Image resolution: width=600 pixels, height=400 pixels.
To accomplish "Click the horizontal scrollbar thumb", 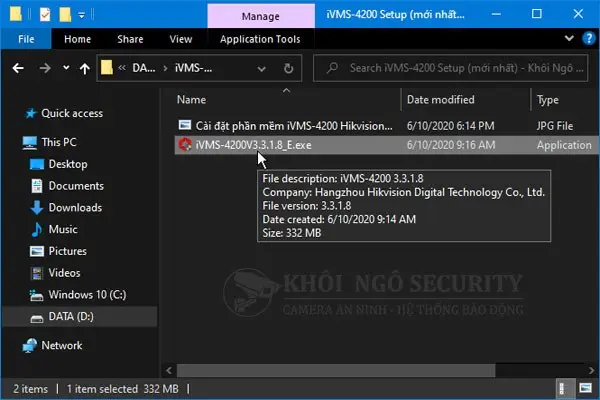I will 336,370.
